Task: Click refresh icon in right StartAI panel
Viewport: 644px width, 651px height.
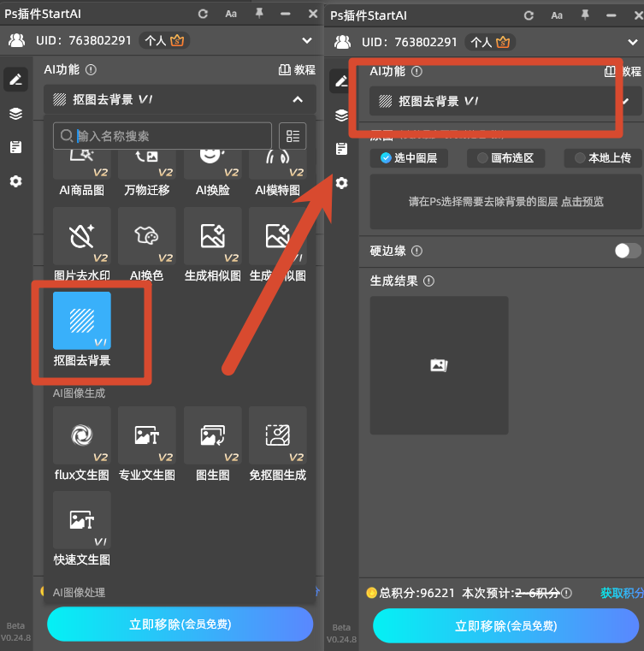Action: point(529,15)
